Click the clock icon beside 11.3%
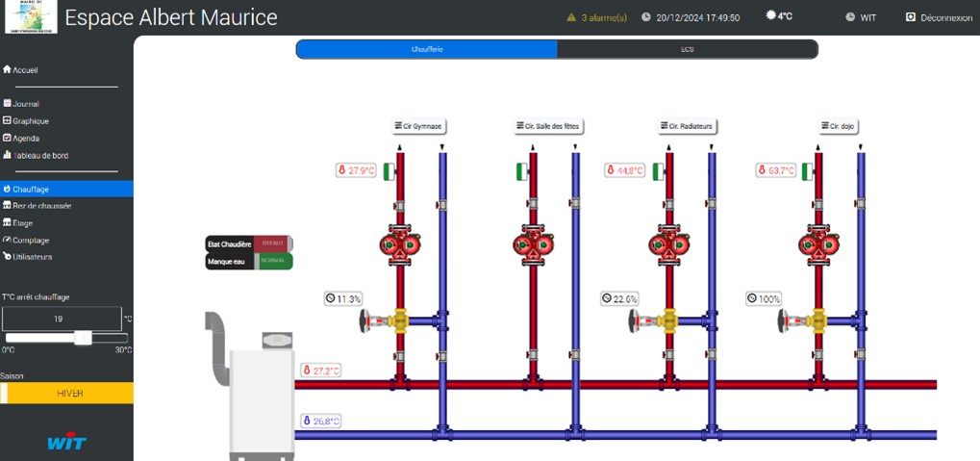 (x=331, y=299)
